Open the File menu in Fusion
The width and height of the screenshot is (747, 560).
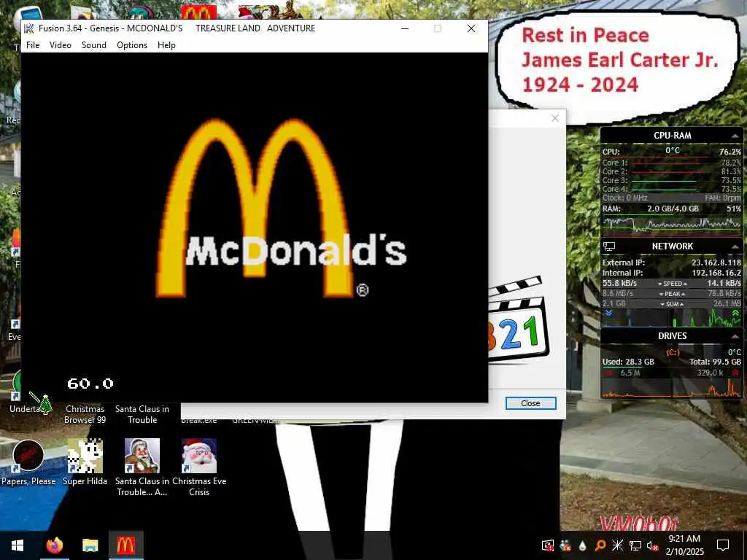(33, 44)
